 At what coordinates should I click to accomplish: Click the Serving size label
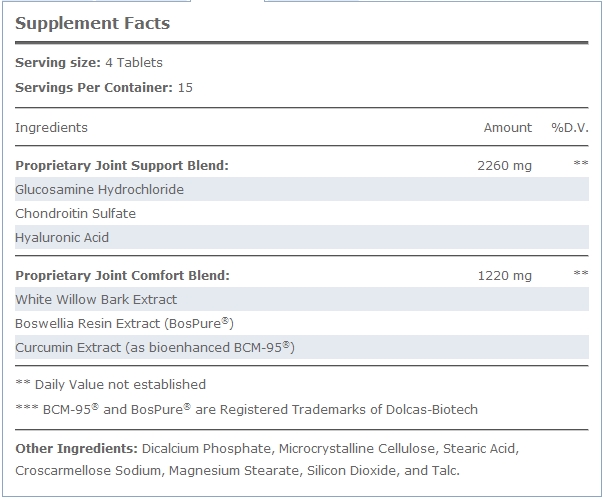pos(58,63)
